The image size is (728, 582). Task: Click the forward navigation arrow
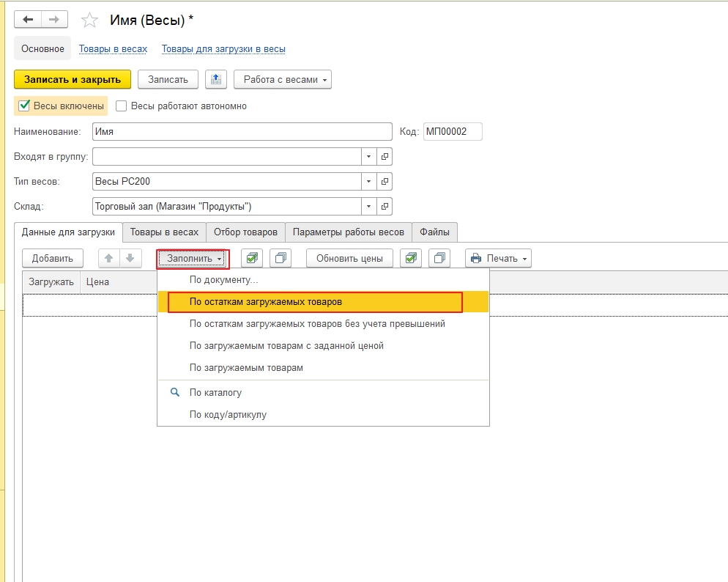tap(54, 20)
